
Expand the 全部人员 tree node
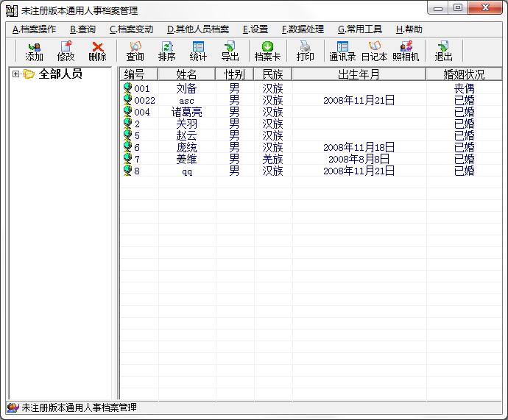click(15, 74)
